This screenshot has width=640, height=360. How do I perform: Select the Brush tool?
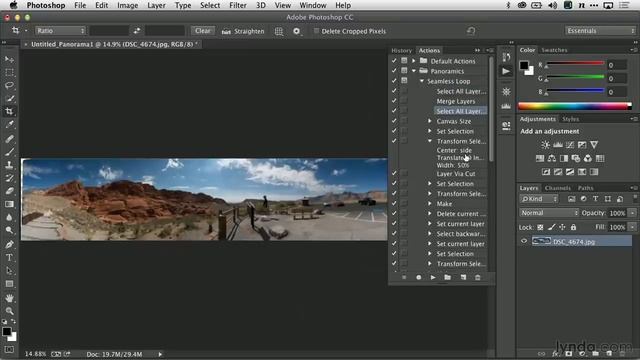(x=9, y=152)
